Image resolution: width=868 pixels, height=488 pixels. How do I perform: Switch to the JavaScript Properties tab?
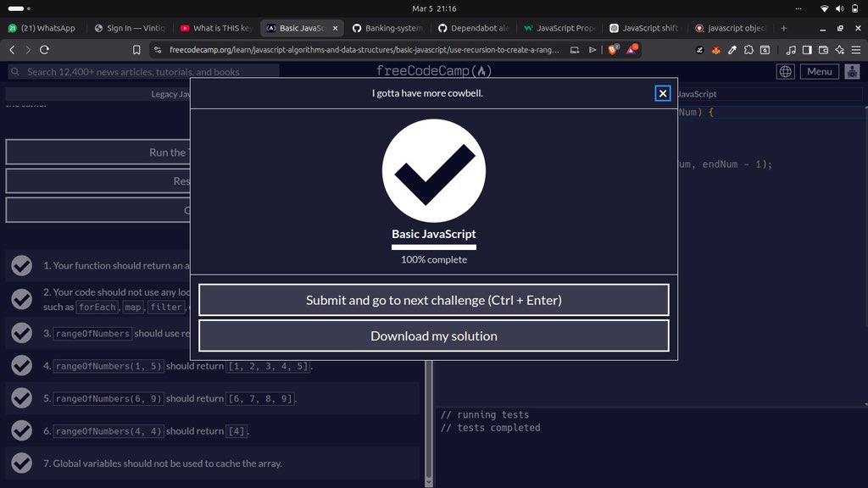559,28
